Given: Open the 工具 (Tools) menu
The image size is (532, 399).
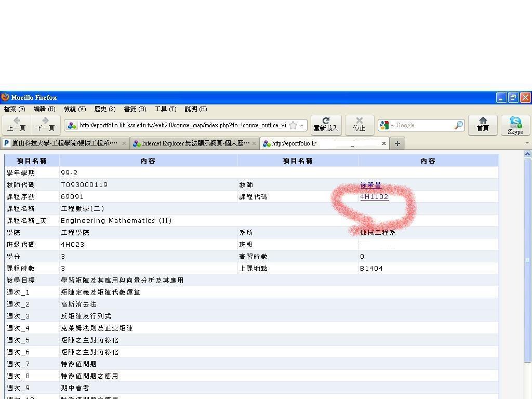Looking at the screenshot, I should click(165, 109).
